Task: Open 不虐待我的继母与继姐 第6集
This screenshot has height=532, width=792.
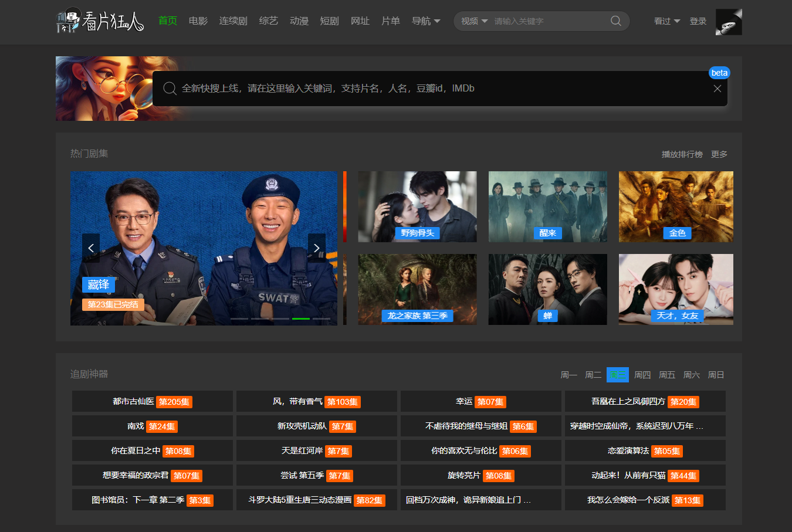Action: coord(481,426)
